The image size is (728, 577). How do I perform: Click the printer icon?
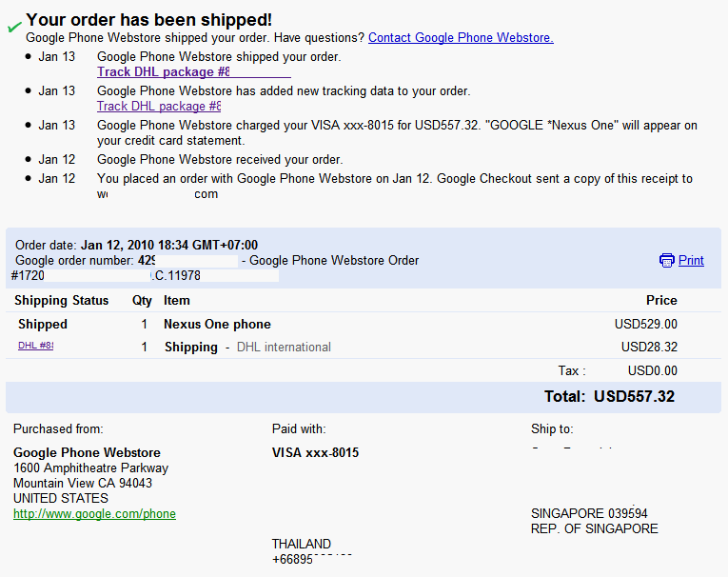tap(667, 261)
